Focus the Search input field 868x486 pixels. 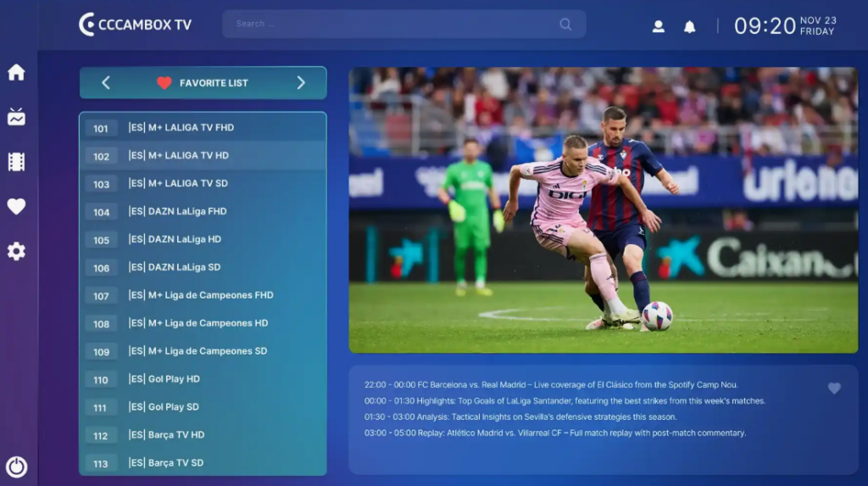click(404, 24)
